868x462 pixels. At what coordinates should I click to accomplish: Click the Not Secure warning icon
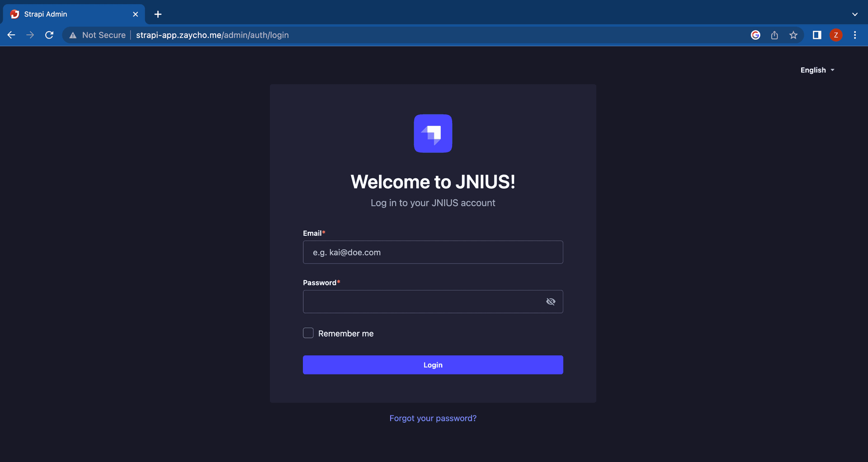point(73,35)
